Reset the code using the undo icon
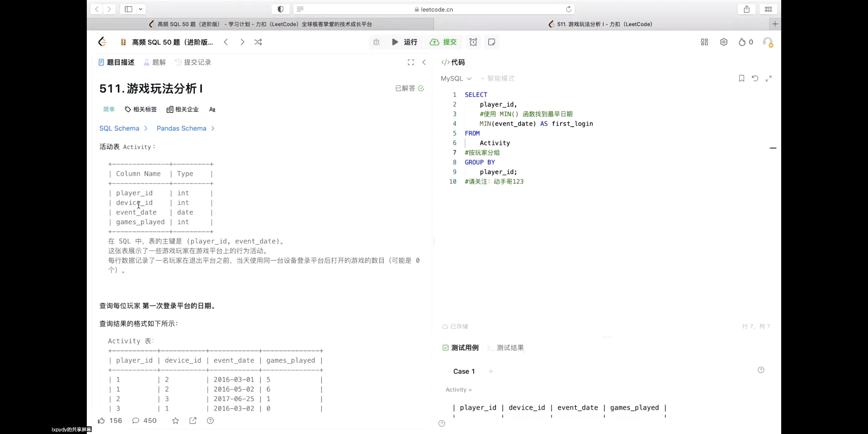868x434 pixels. tap(755, 78)
